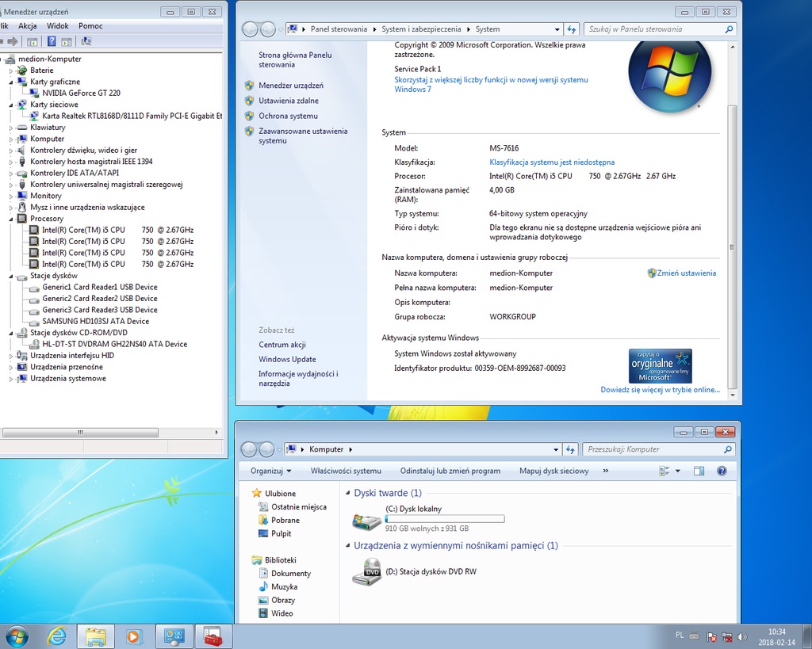Click the back button in Komputer window
812x649 pixels.
[x=249, y=450]
